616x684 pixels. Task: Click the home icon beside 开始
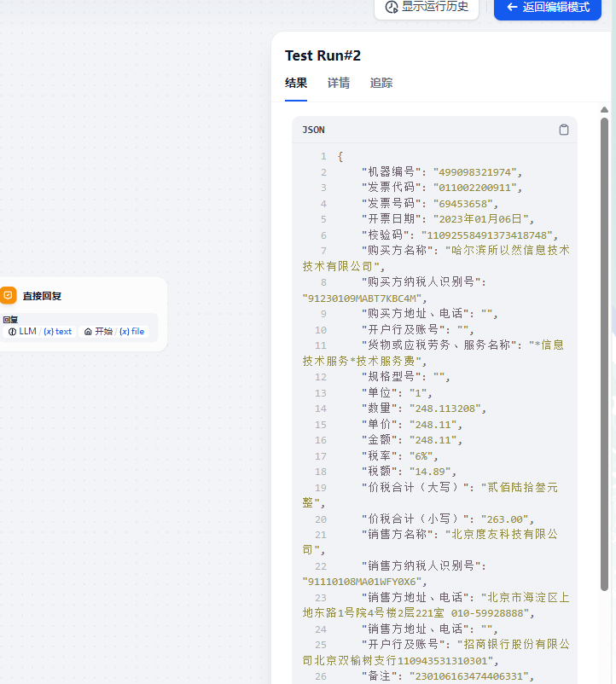point(88,332)
